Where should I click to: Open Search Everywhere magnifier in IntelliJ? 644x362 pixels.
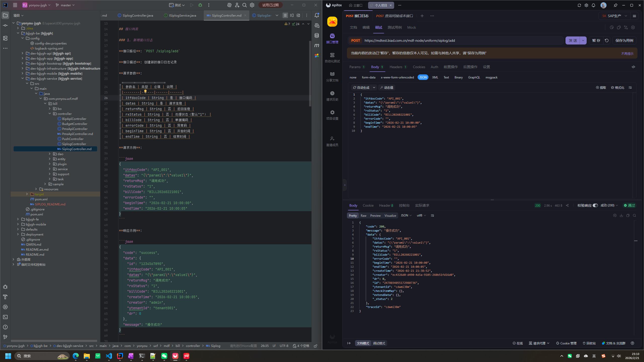click(x=245, y=5)
